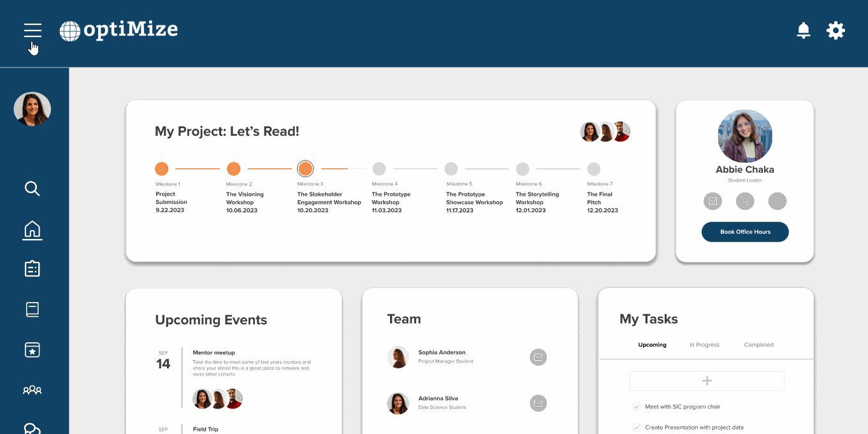Call Abbie Chaka via phone icon
This screenshot has width=868, height=434.
tap(745, 201)
